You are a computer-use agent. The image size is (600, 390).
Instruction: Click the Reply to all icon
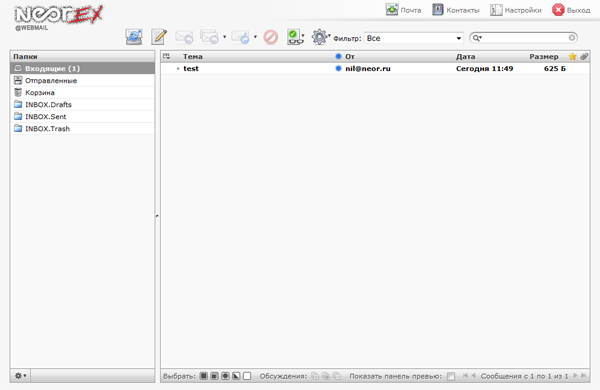point(209,37)
